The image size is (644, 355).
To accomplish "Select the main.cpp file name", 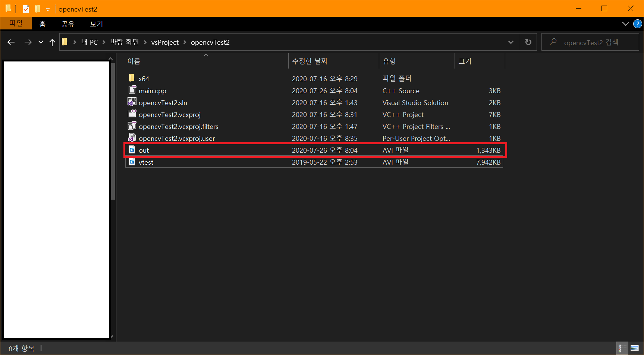I will pos(153,91).
